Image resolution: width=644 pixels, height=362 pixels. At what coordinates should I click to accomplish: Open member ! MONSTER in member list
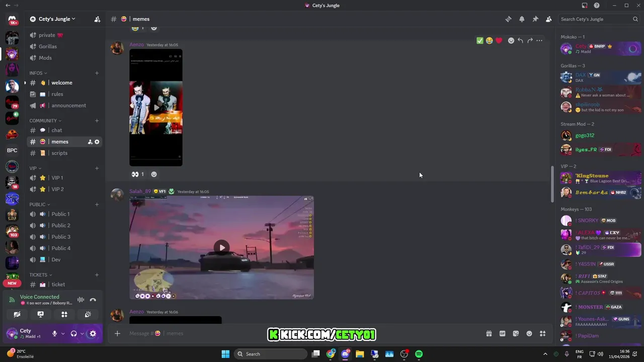tap(600, 307)
